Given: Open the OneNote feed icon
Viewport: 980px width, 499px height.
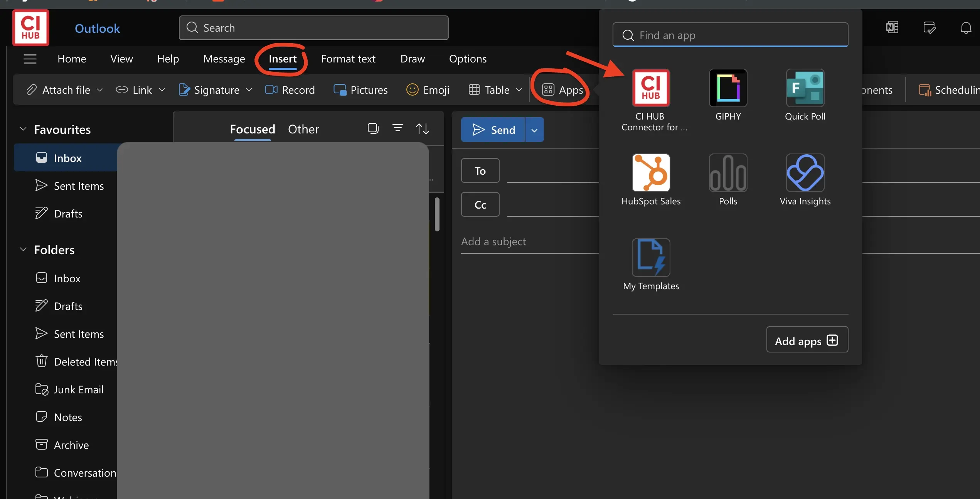Looking at the screenshot, I should pos(892,27).
